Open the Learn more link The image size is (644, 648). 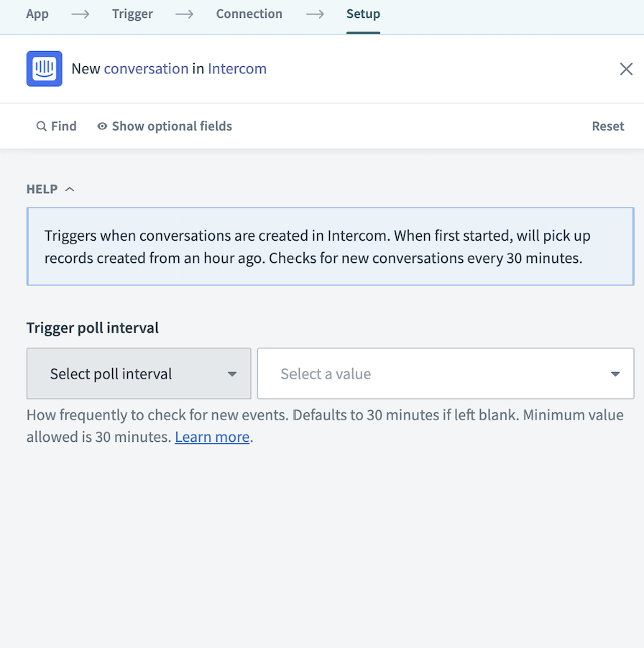(x=212, y=437)
